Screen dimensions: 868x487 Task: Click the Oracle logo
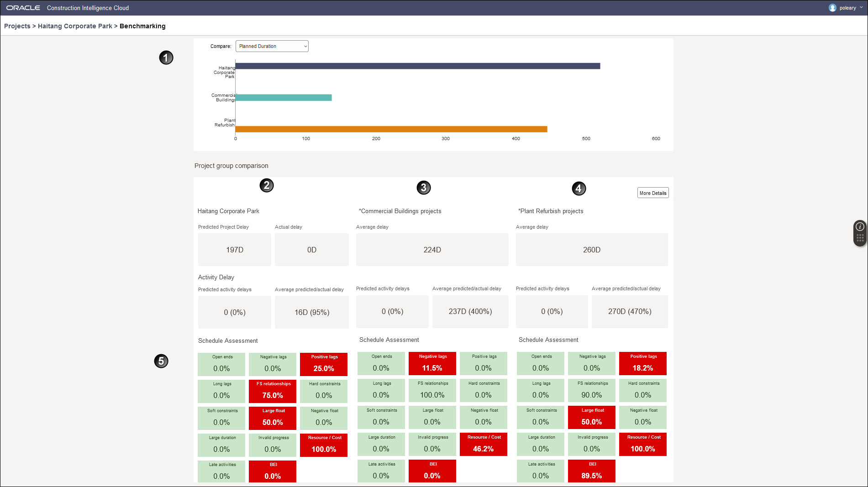click(23, 8)
